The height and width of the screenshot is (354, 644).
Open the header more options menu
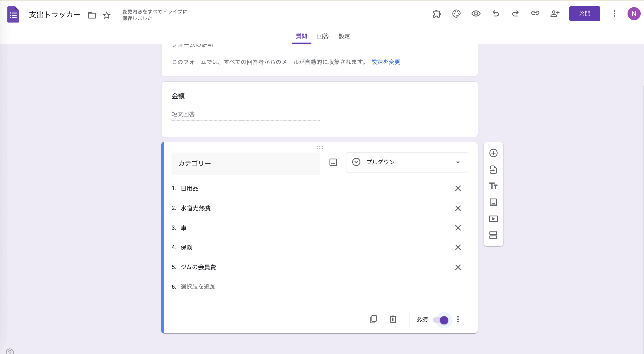614,14
